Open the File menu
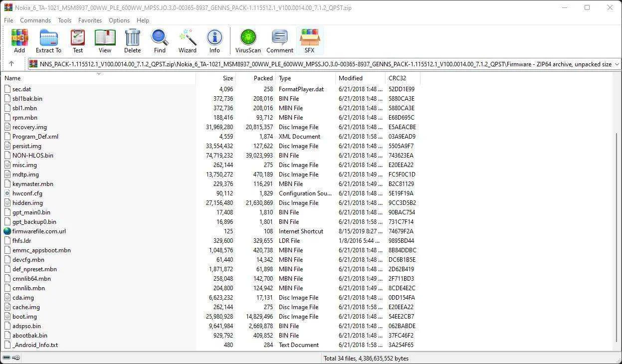This screenshot has width=622, height=364. (x=8, y=20)
